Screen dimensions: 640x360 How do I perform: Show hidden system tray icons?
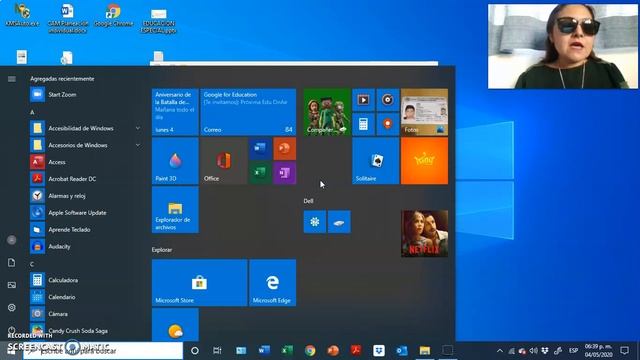point(500,351)
